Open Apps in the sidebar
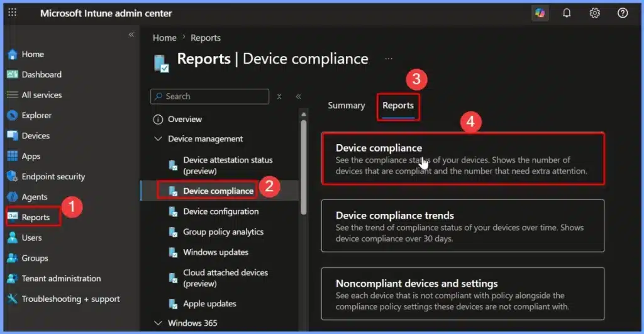 tap(31, 156)
